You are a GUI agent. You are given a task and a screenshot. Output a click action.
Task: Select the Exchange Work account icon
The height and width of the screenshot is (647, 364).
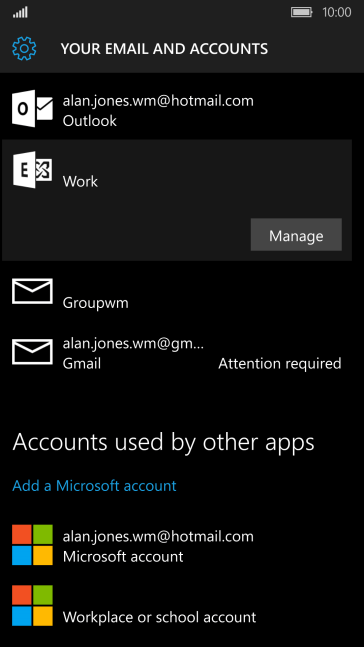click(x=32, y=170)
